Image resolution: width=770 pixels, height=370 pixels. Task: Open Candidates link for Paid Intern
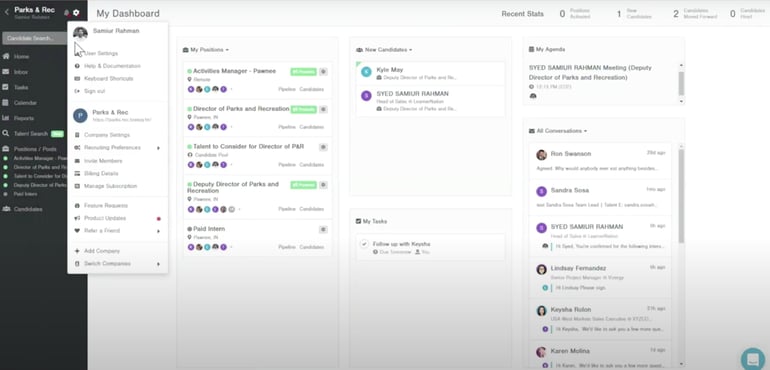pos(312,247)
